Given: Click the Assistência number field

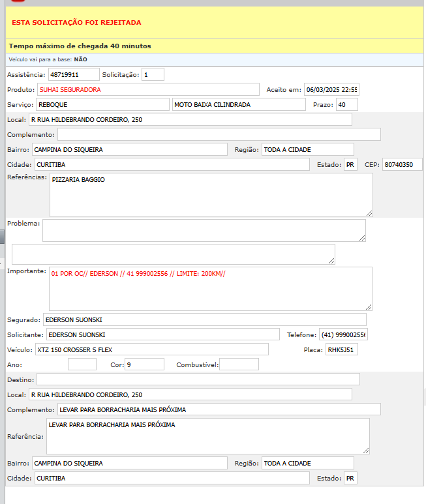Looking at the screenshot, I should coord(74,75).
